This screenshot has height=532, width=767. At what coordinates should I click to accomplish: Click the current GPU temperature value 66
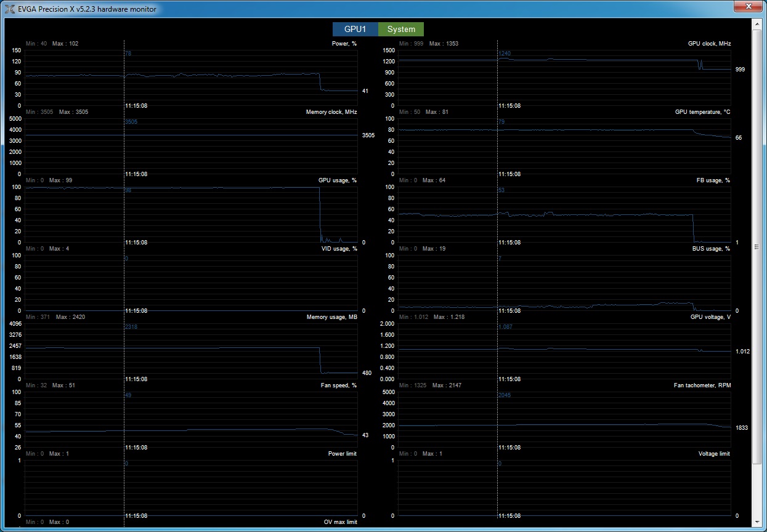tap(739, 138)
